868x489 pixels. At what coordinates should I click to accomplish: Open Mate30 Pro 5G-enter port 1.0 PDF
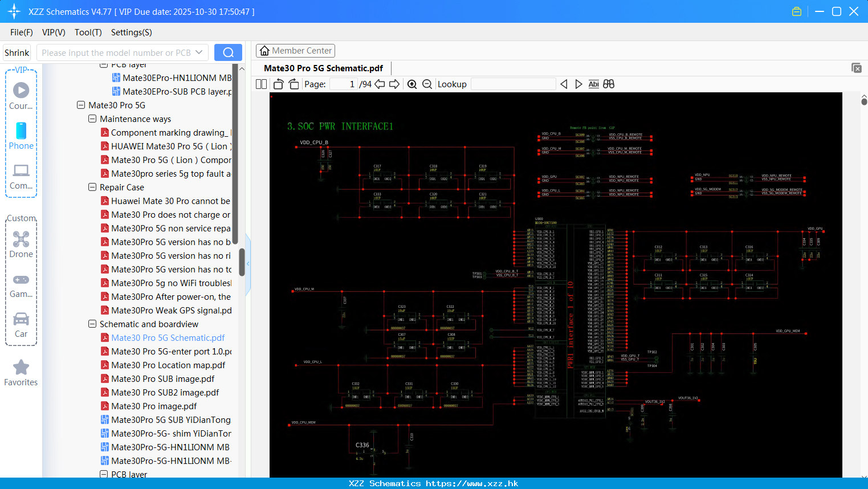point(166,351)
